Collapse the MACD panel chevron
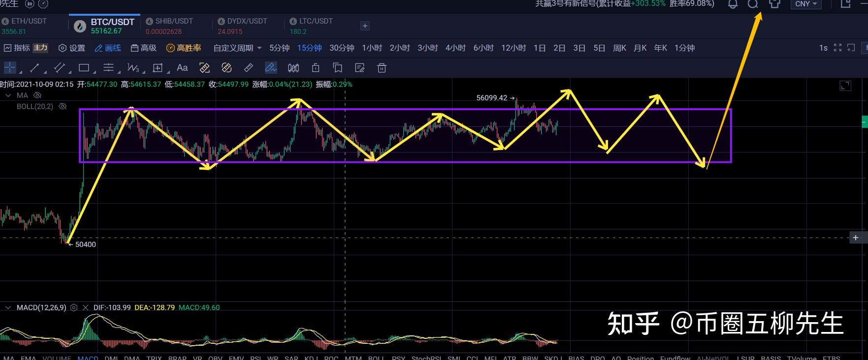 pos(8,307)
